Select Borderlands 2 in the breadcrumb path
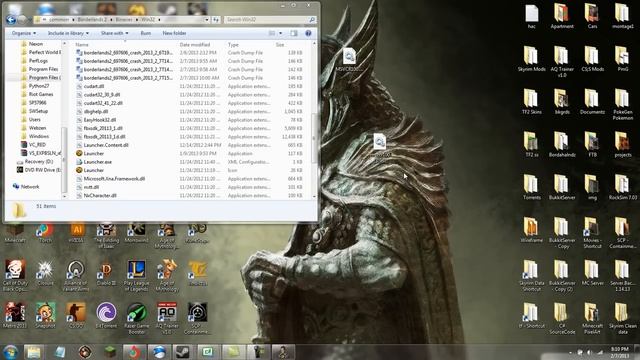This screenshot has height=360, width=640. tap(92, 20)
